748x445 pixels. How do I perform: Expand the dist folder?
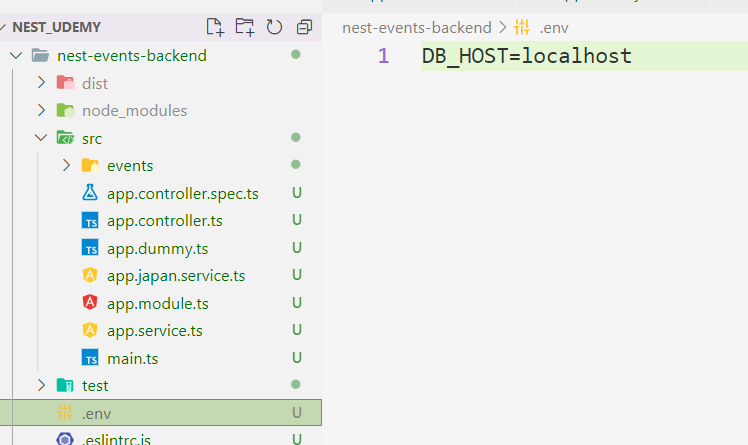(41, 83)
